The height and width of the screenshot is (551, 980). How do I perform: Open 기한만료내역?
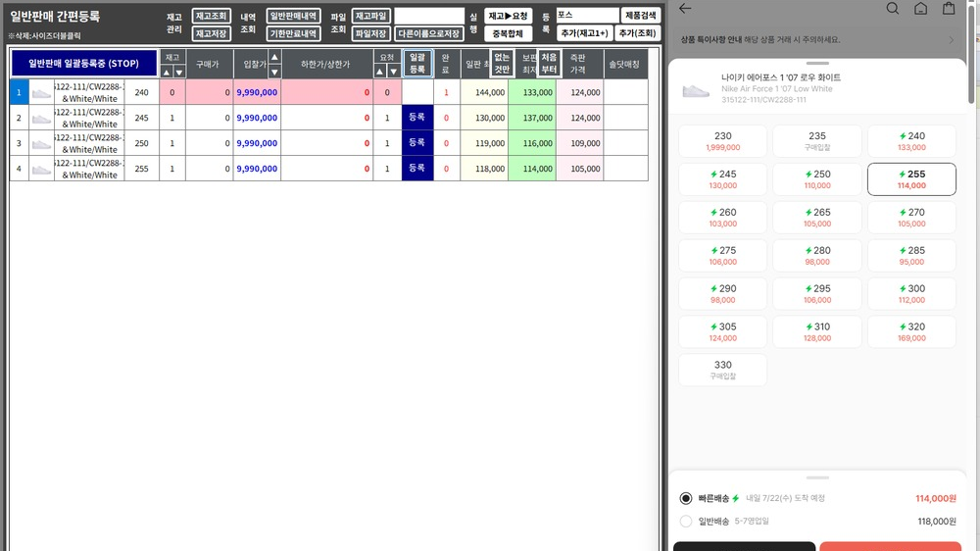tap(293, 33)
